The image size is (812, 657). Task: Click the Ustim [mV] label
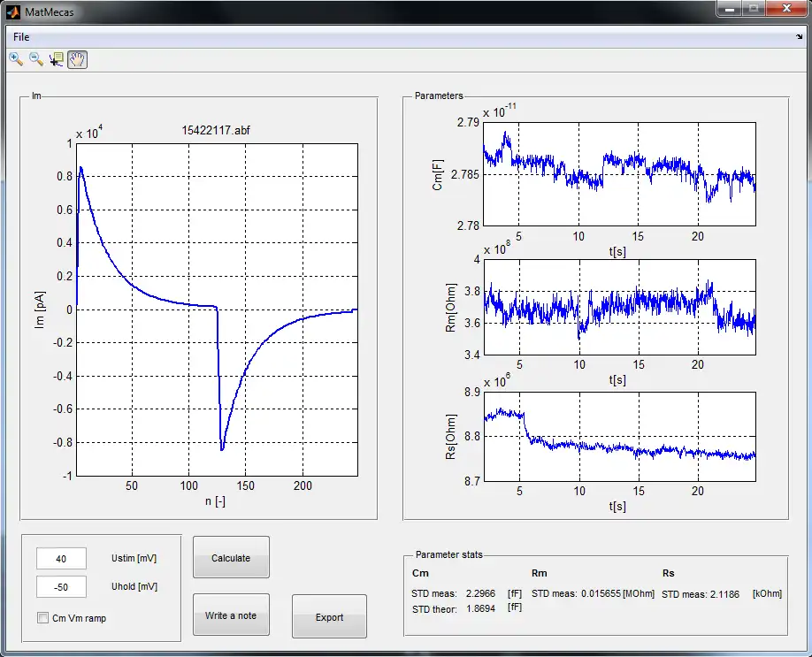click(134, 558)
